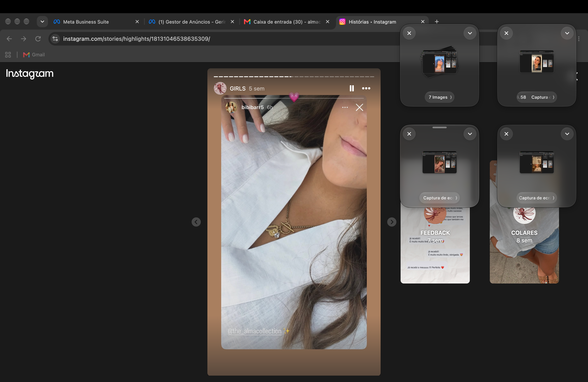Switch to the Gestor de Anúncios tab
588x382 pixels.
[x=191, y=22]
